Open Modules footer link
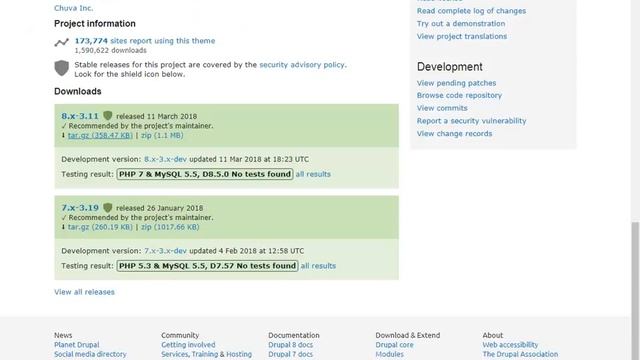 (389, 354)
